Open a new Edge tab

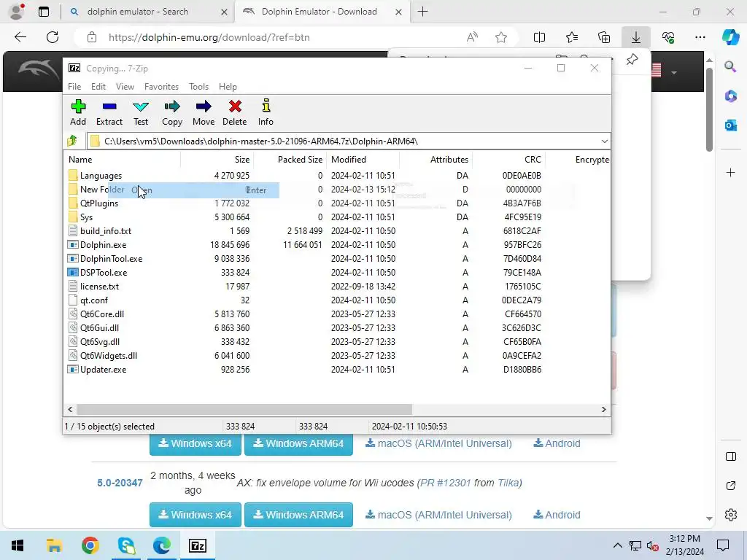[422, 12]
